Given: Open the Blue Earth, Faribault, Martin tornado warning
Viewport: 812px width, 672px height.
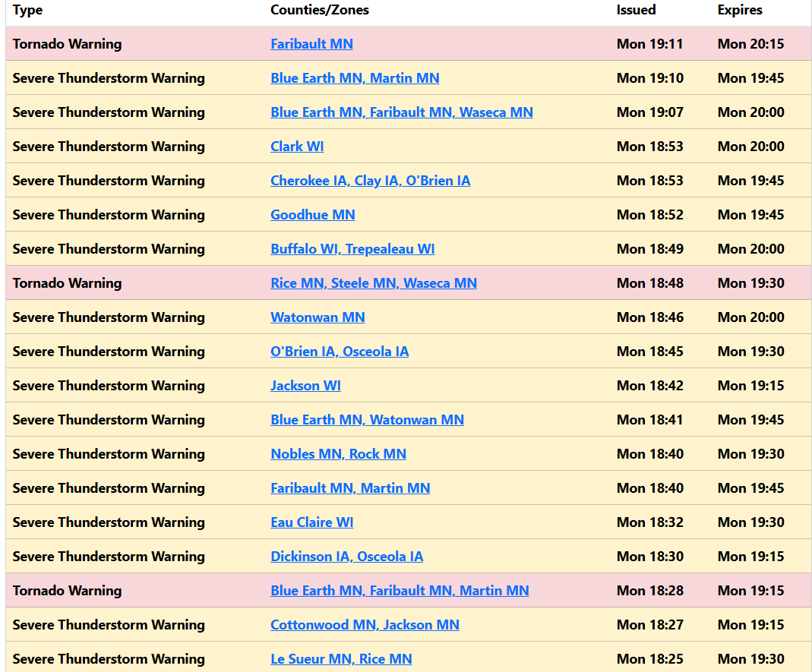Looking at the screenshot, I should [400, 591].
